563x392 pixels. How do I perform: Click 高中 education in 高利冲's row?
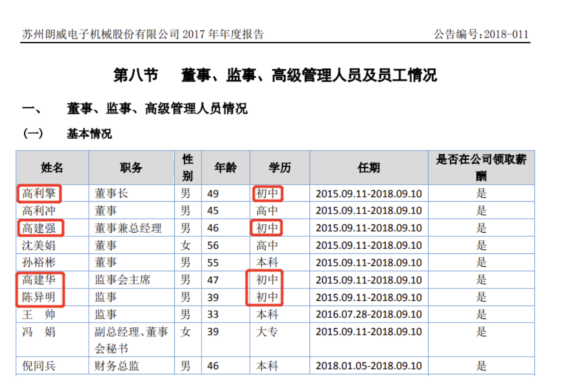(267, 211)
